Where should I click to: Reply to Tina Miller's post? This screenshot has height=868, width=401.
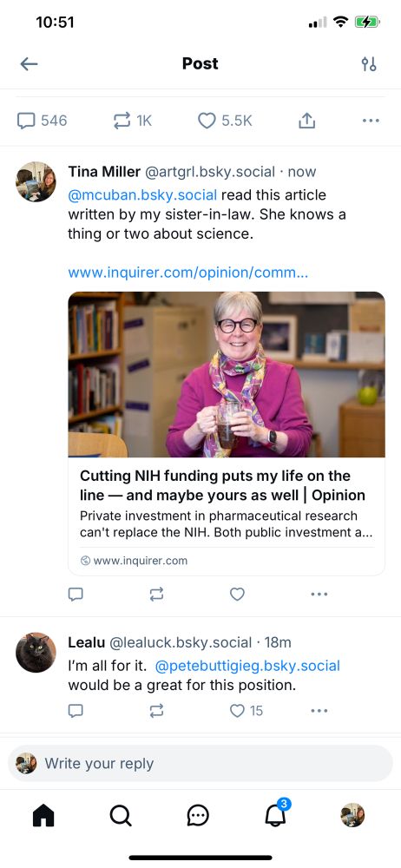coord(76,594)
